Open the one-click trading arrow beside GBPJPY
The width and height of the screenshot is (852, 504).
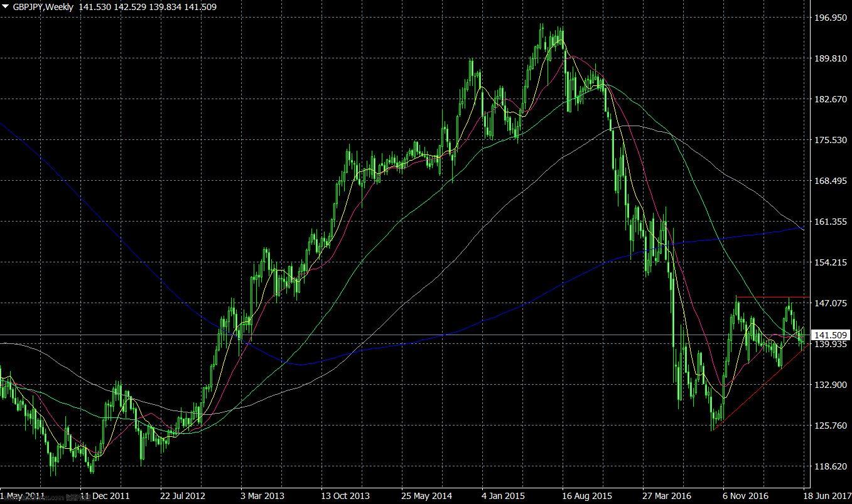pyautogui.click(x=6, y=8)
